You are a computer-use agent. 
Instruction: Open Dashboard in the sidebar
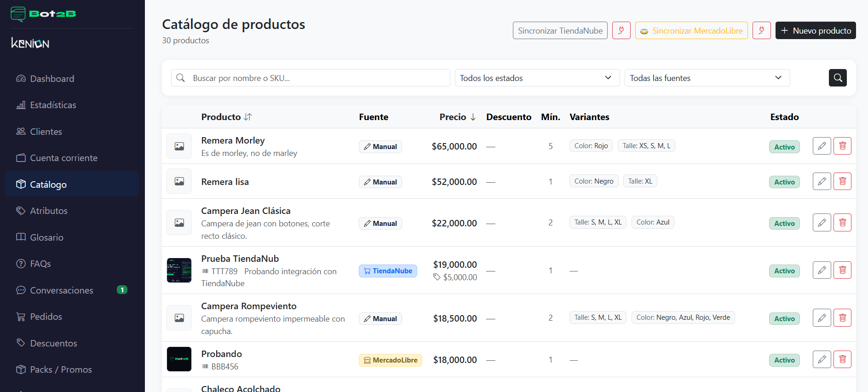pos(72,79)
